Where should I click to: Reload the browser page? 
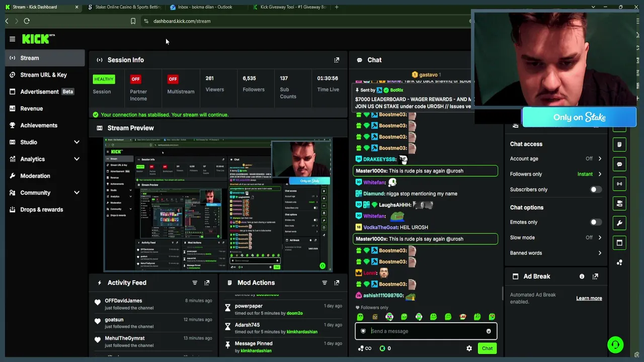[27, 21]
